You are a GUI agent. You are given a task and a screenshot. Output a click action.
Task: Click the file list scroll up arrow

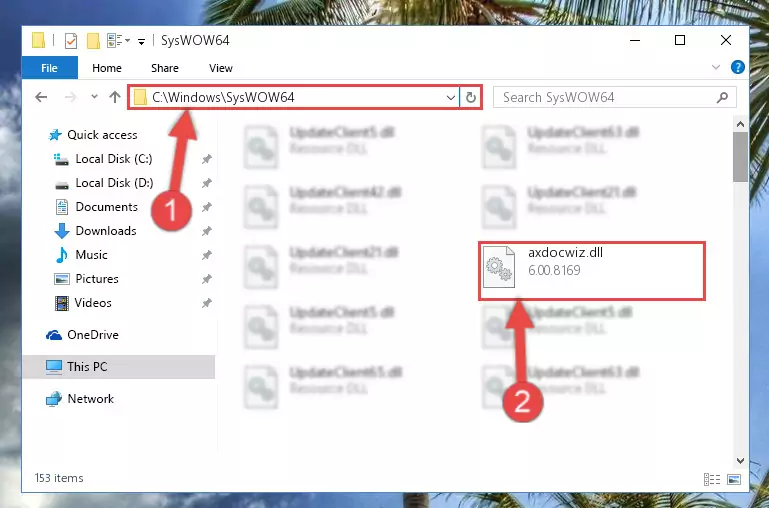(x=741, y=125)
